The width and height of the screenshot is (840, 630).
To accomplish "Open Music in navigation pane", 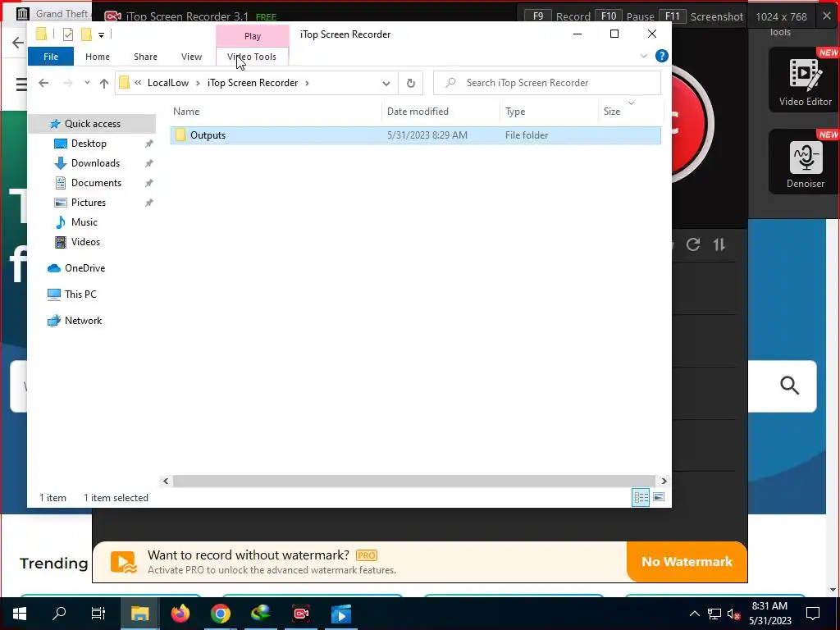I will pyautogui.click(x=84, y=222).
